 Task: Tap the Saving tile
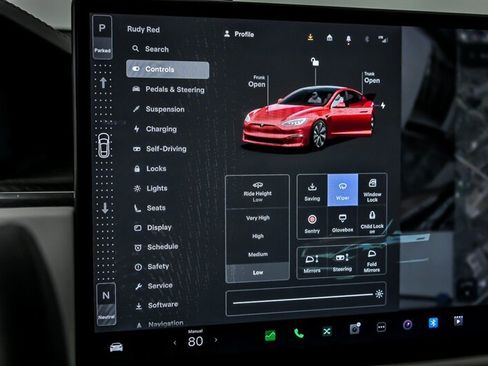312,191
